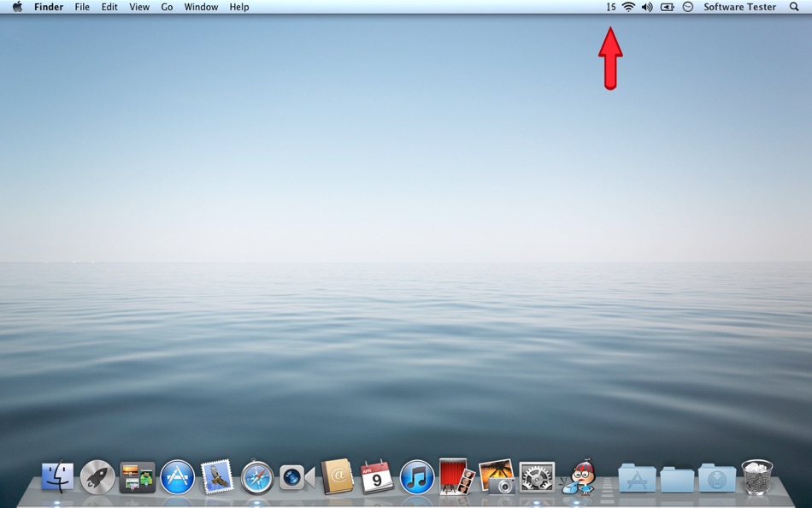This screenshot has width=812, height=508.
Task: Click the Software Tester user menu
Action: 738,7
